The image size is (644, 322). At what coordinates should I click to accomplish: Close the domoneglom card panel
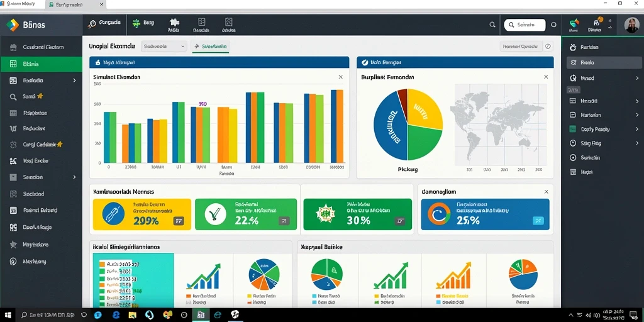click(x=547, y=192)
